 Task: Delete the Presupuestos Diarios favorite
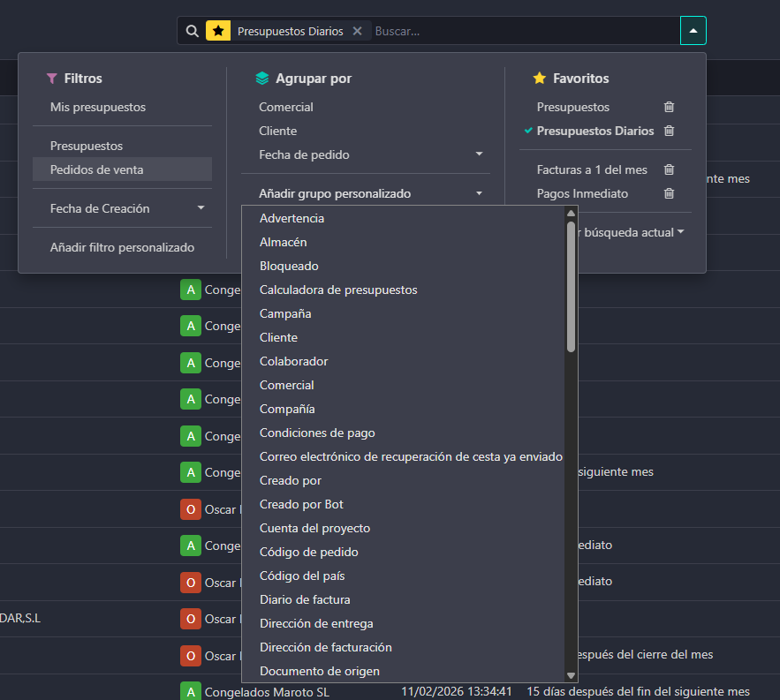(669, 131)
